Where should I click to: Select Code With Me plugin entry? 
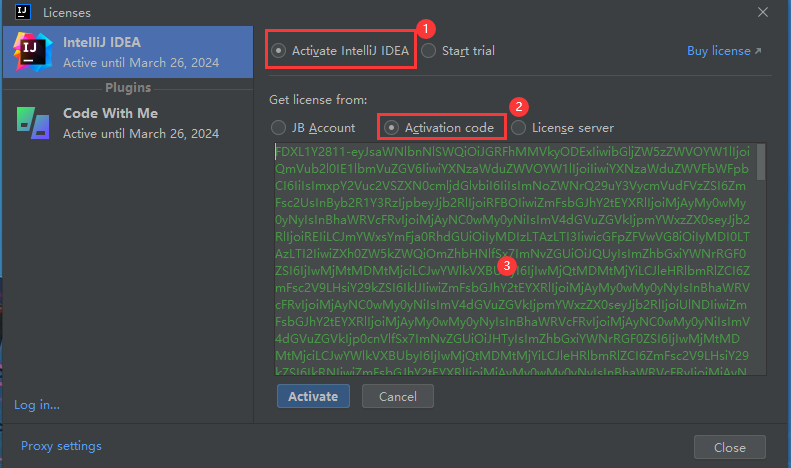140,122
